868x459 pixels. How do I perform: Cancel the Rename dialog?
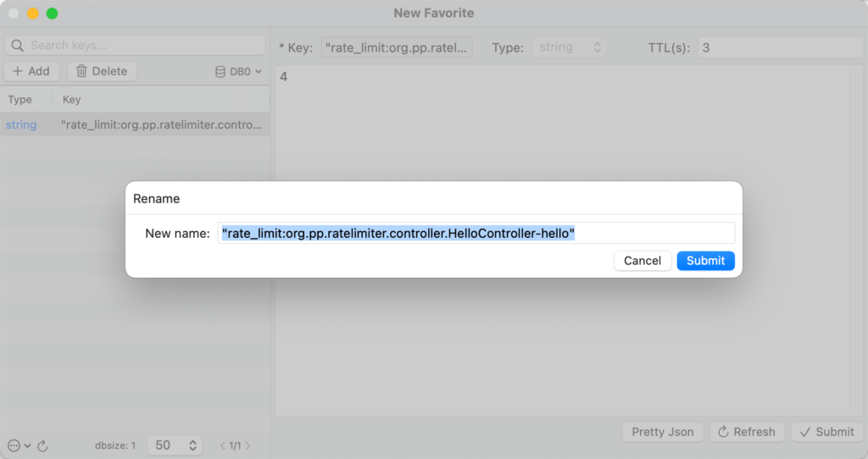(x=642, y=261)
